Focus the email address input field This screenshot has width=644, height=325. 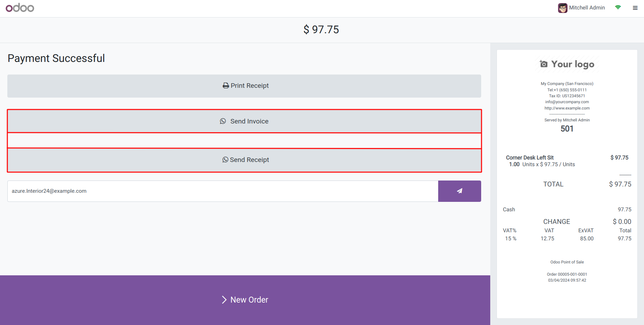[223, 191]
